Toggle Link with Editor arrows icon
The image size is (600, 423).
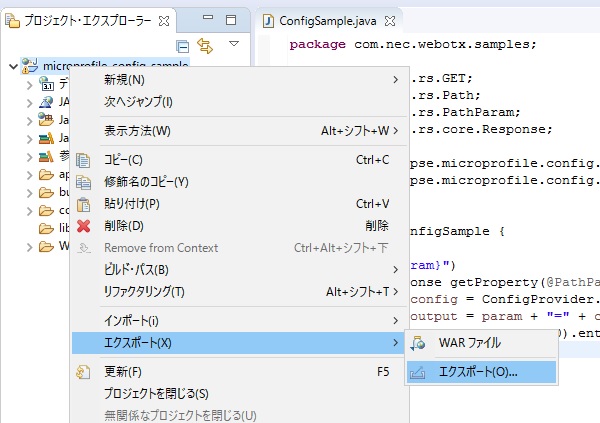pyautogui.click(x=207, y=45)
